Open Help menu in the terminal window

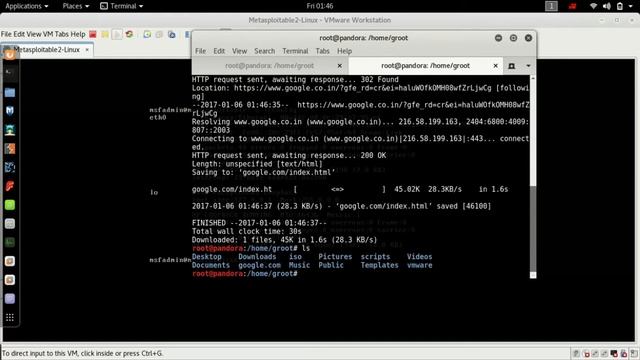(x=344, y=51)
